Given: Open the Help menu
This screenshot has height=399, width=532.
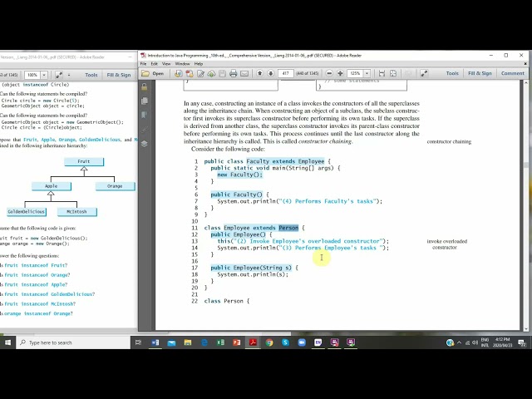Looking at the screenshot, I should 199,64.
